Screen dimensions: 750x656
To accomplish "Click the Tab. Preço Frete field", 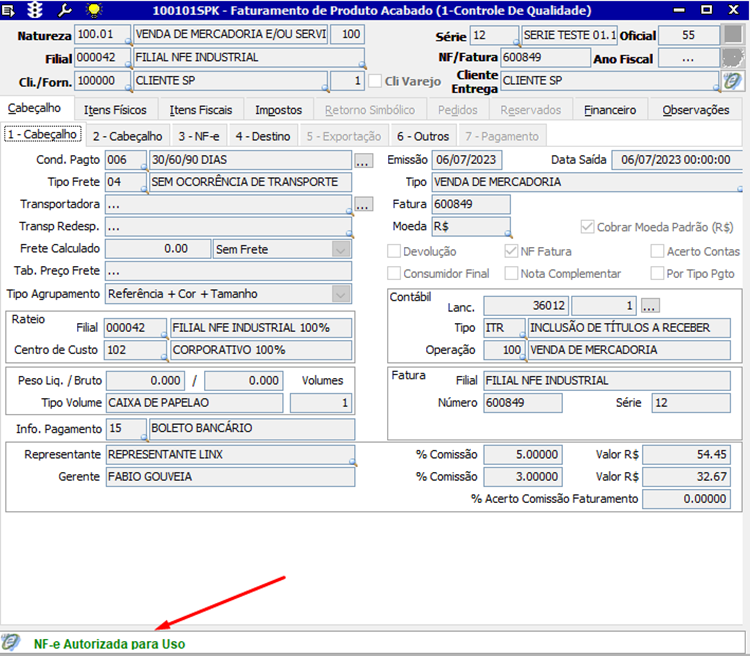I will 228,271.
